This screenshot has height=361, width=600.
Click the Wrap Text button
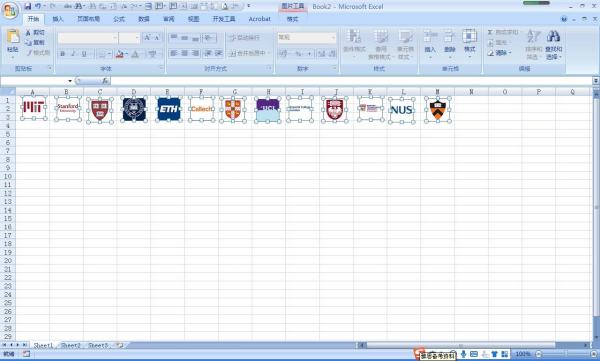coord(244,38)
